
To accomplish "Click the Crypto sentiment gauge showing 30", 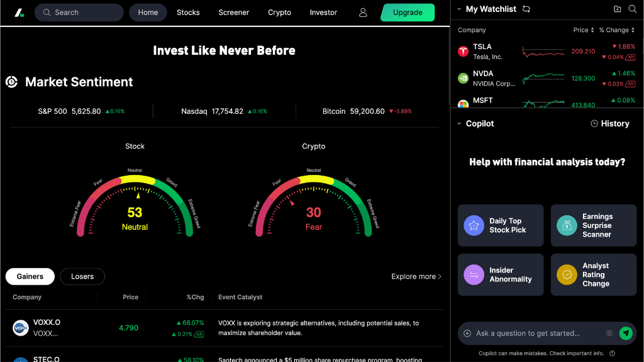I will (x=314, y=203).
